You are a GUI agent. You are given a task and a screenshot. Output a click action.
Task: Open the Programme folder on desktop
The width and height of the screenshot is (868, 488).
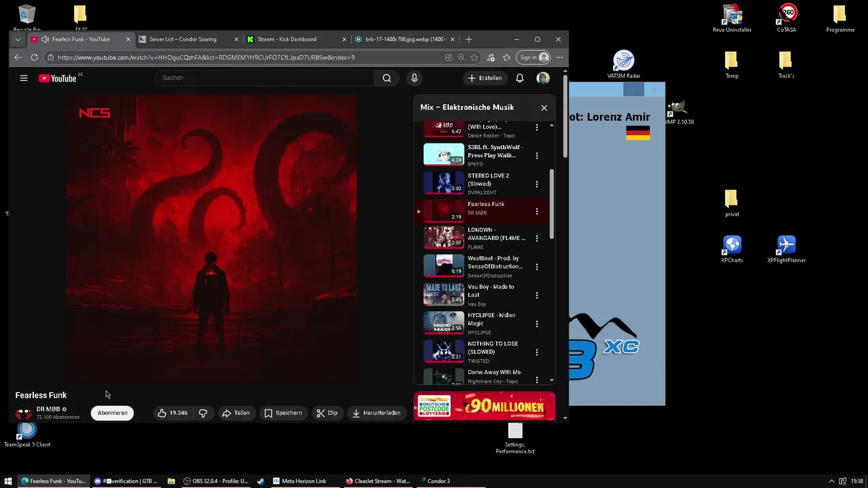(x=840, y=18)
